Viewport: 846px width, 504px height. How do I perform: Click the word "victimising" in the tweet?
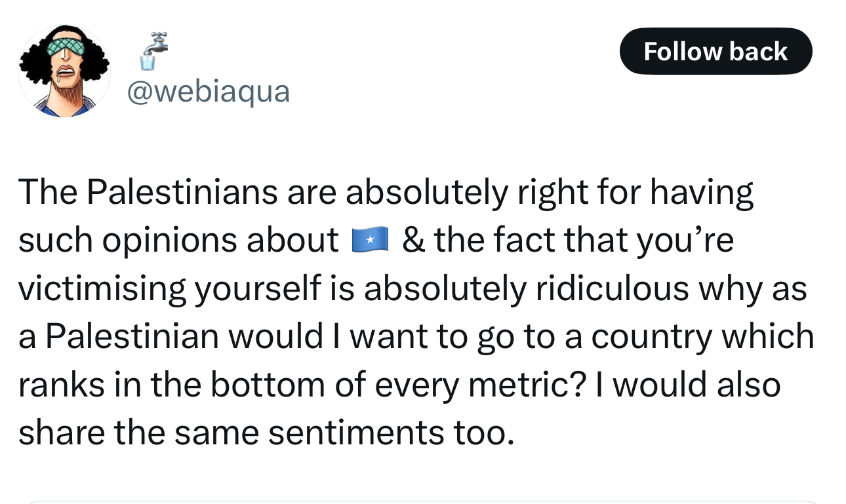(x=102, y=289)
